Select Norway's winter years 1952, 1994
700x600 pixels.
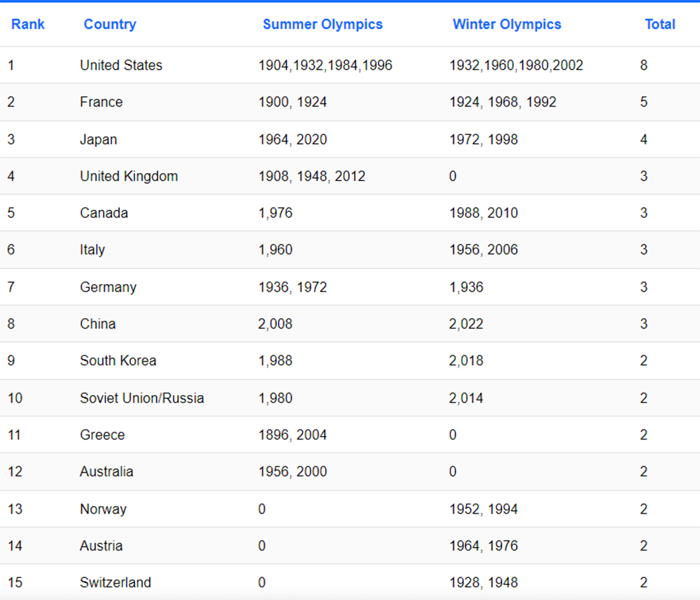[484, 509]
